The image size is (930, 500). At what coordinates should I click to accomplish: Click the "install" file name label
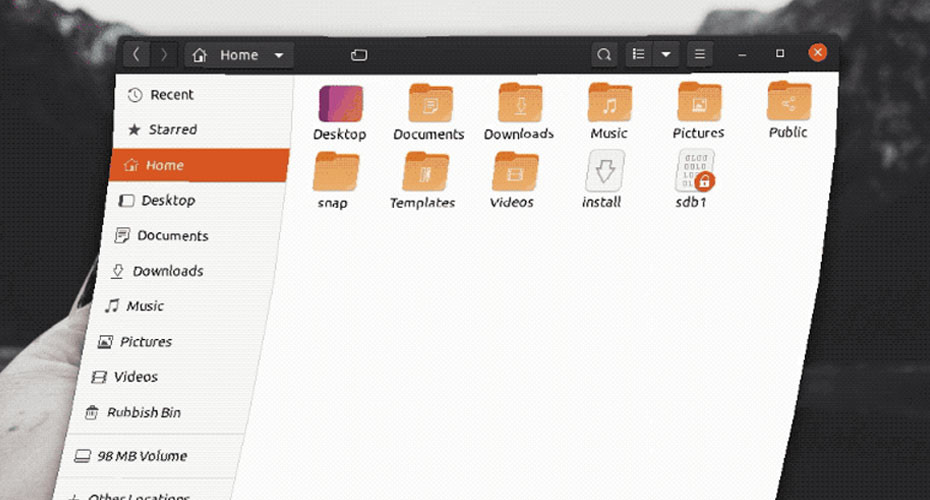tap(601, 202)
